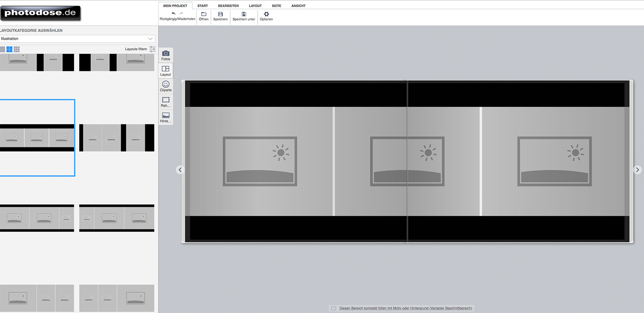The height and width of the screenshot is (313, 644).
Task: Select the Layout panel button
Action: tap(166, 71)
